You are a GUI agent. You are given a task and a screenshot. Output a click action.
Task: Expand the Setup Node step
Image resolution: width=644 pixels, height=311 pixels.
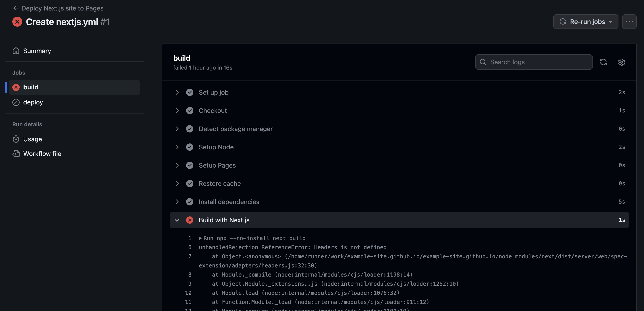coord(177,147)
